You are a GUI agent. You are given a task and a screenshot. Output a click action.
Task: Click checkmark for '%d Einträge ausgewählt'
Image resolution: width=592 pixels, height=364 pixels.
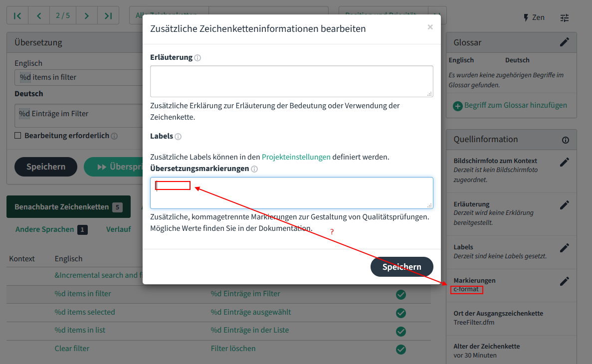[401, 313]
